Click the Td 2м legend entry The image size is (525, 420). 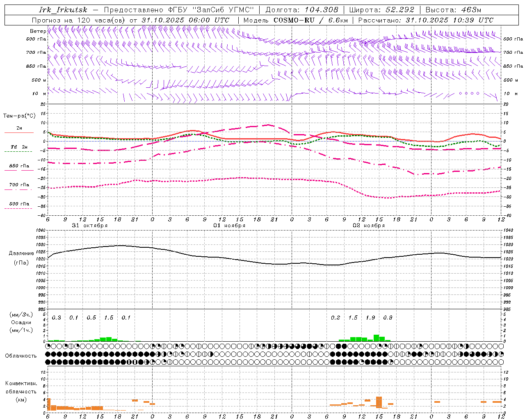(x=19, y=147)
